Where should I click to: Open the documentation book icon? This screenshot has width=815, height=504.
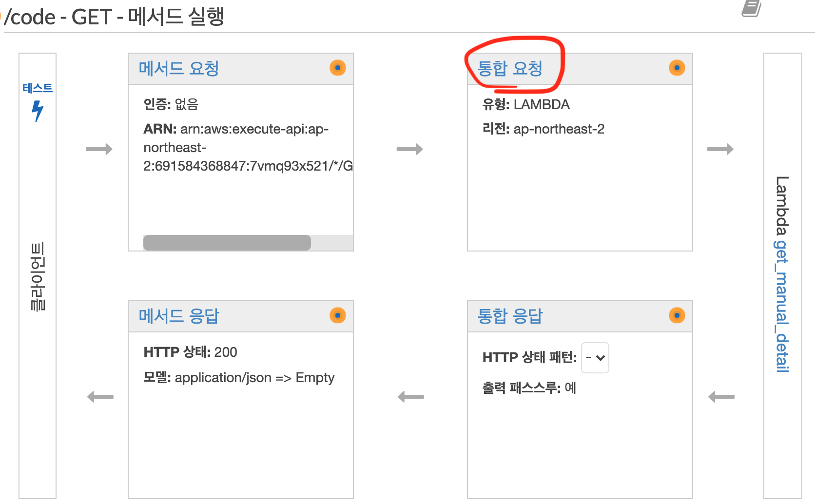(x=751, y=8)
